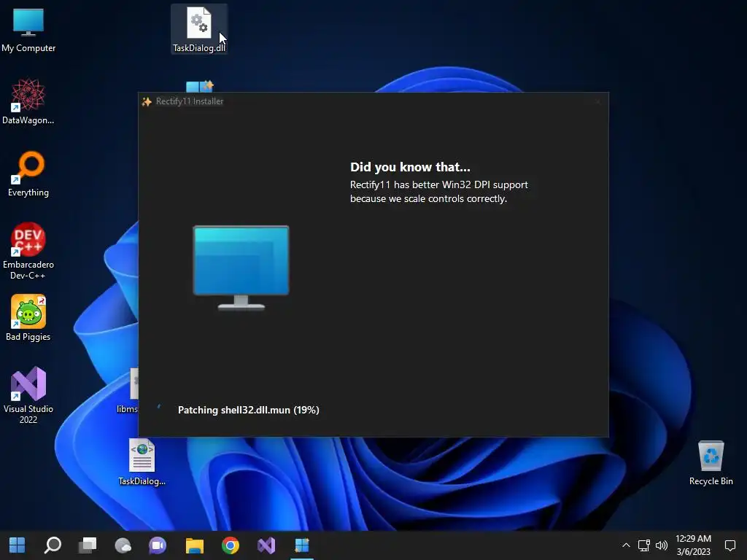This screenshot has width=747, height=560.
Task: Open the Windows Start menu
Action: [x=18, y=545]
